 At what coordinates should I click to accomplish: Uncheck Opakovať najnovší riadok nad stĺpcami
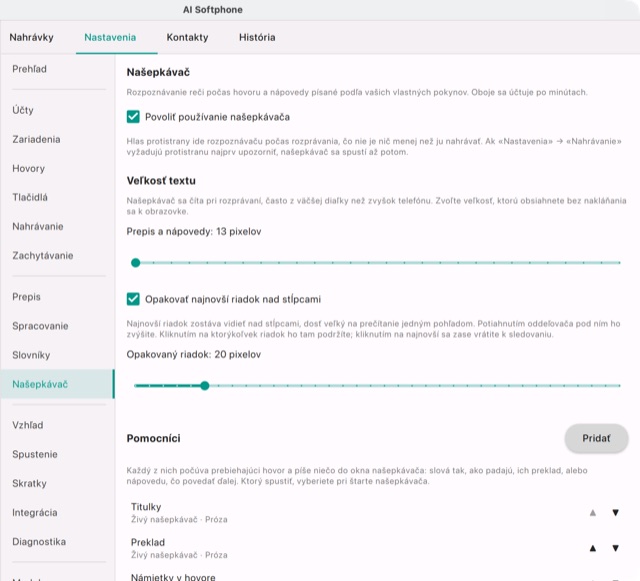click(133, 299)
